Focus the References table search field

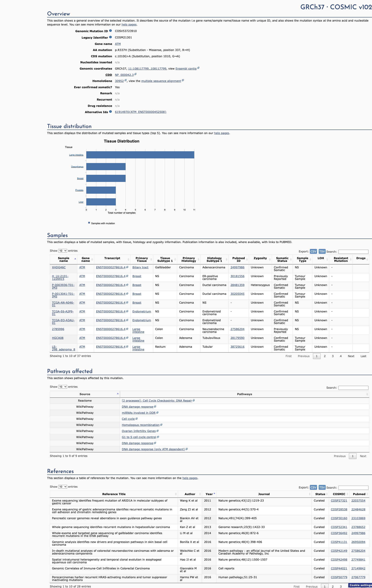coord(353,488)
